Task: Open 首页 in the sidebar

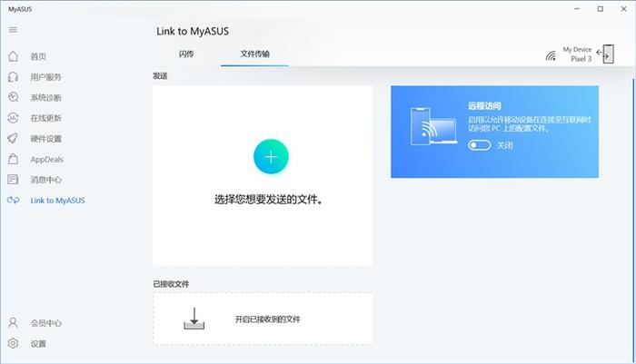Action: (x=38, y=57)
